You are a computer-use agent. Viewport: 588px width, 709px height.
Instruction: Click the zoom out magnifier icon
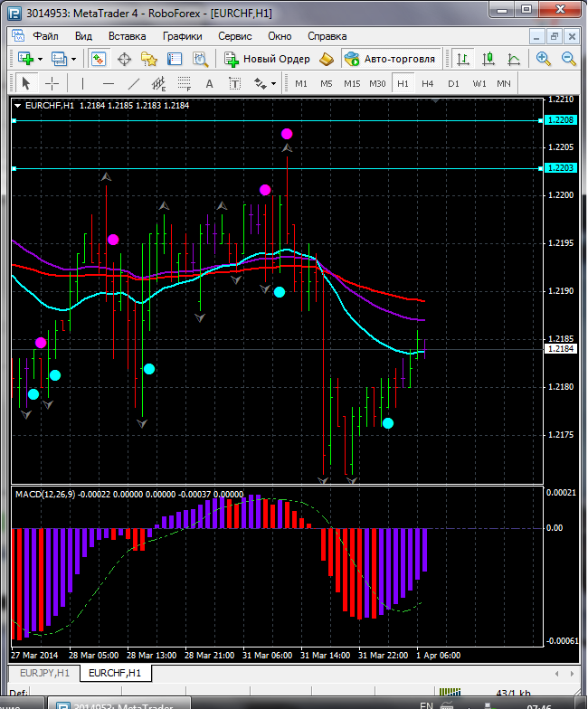pos(569,59)
